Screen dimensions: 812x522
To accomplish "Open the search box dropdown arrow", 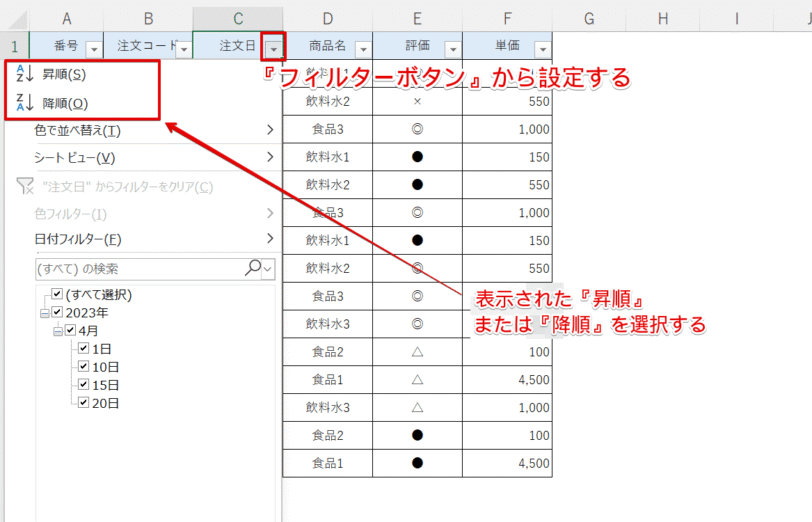I will tap(268, 269).
